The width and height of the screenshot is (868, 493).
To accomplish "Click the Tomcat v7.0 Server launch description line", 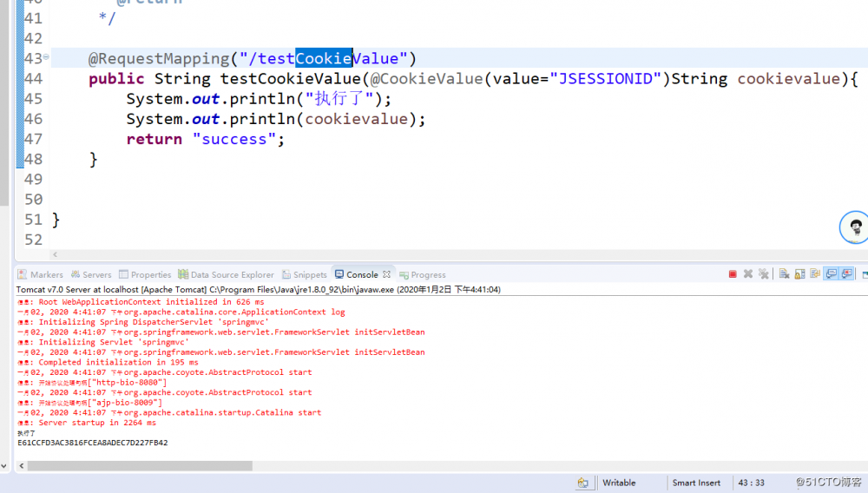I will pyautogui.click(x=258, y=289).
